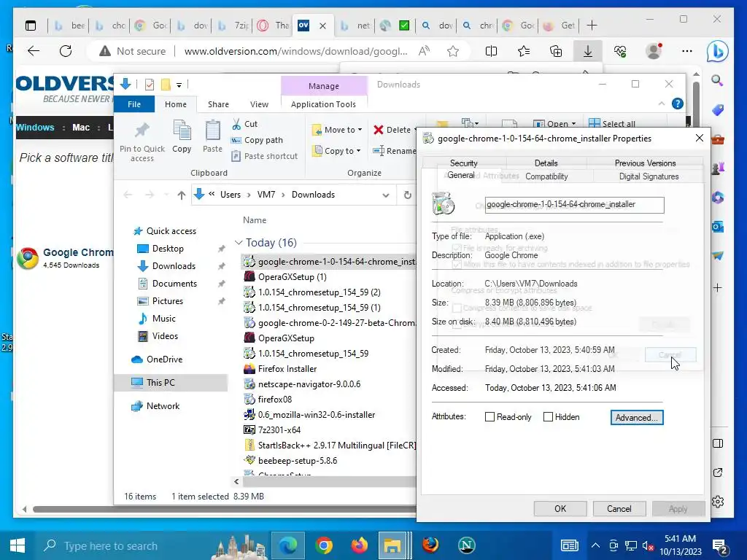
Task: Open Netscape Navigator from taskbar
Action: pyautogui.click(x=466, y=545)
